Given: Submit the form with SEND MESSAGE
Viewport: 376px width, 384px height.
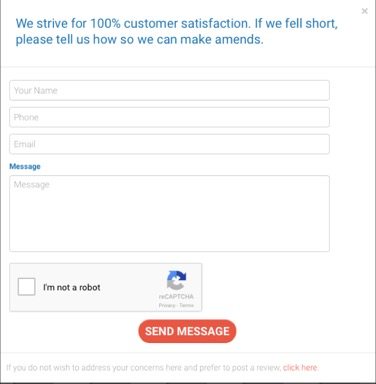Looking at the screenshot, I should (187, 331).
